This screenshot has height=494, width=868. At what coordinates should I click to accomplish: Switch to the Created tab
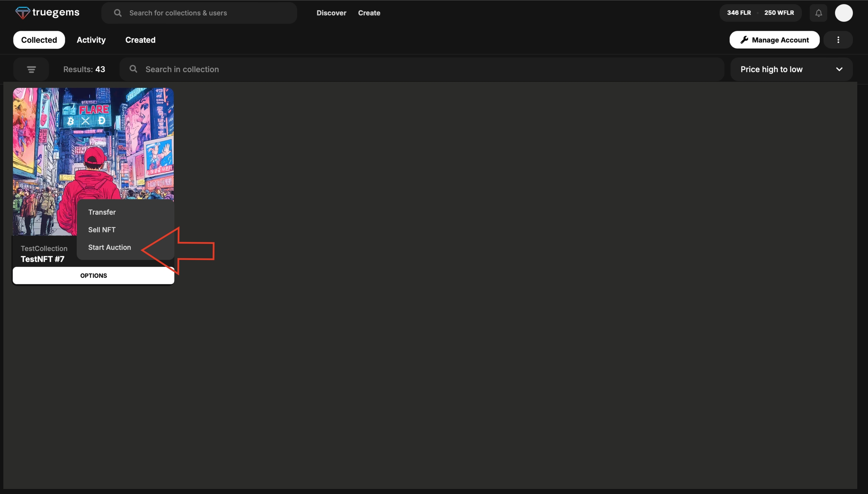pos(140,40)
